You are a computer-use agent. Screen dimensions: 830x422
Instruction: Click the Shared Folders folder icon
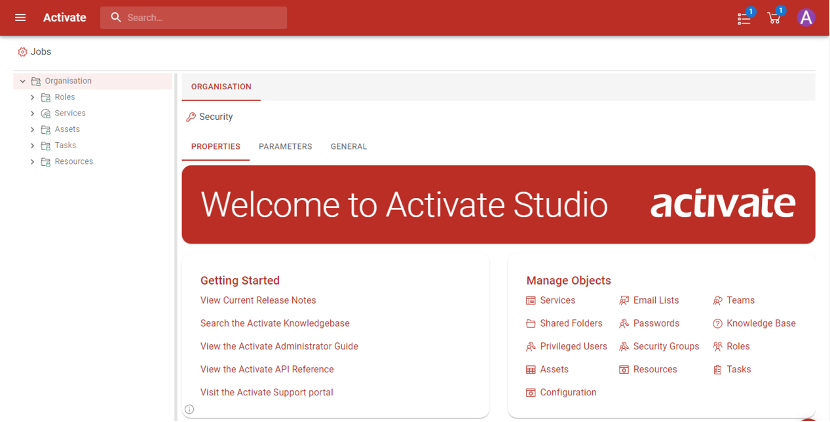coord(531,324)
